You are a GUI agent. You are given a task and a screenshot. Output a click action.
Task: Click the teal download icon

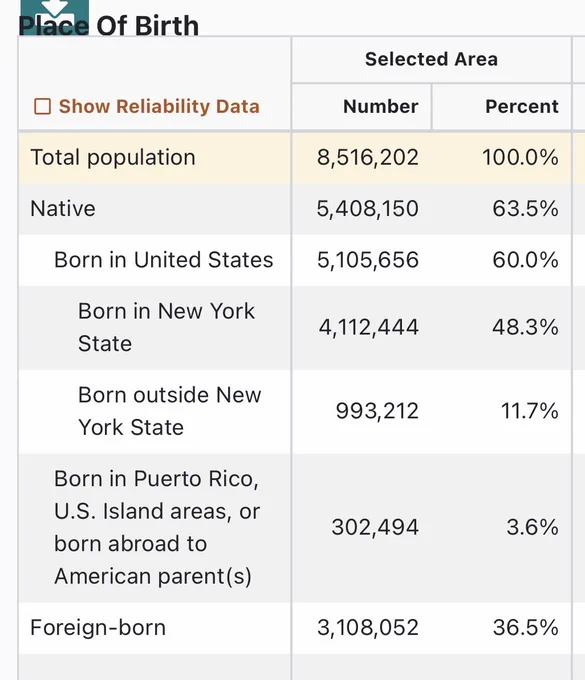pyautogui.click(x=55, y=16)
